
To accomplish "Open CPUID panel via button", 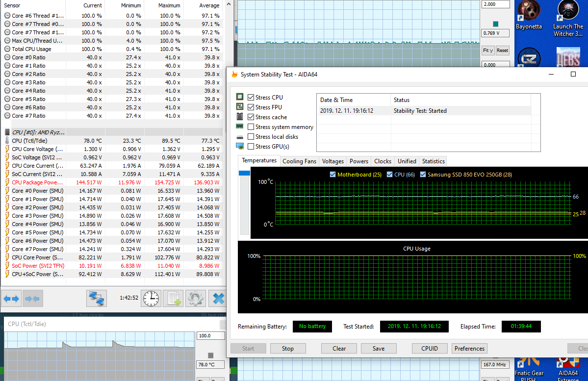I will point(430,348).
